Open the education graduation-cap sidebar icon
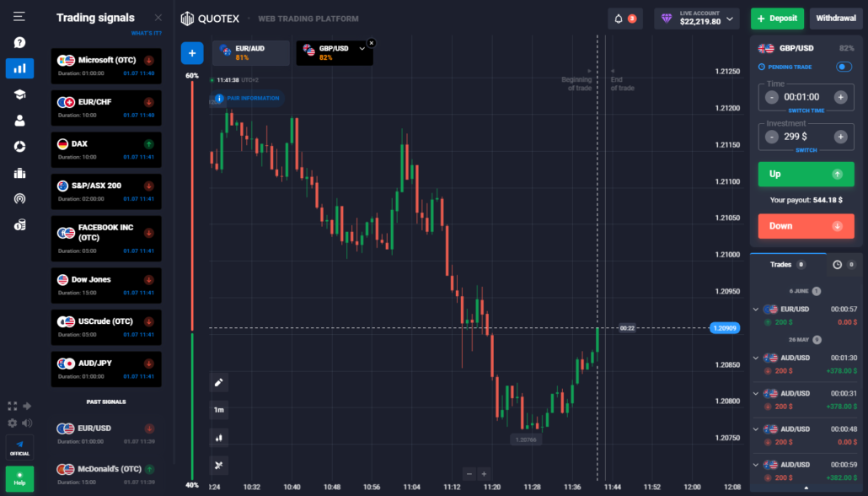Viewport: 868px width, 496px height. [x=19, y=94]
